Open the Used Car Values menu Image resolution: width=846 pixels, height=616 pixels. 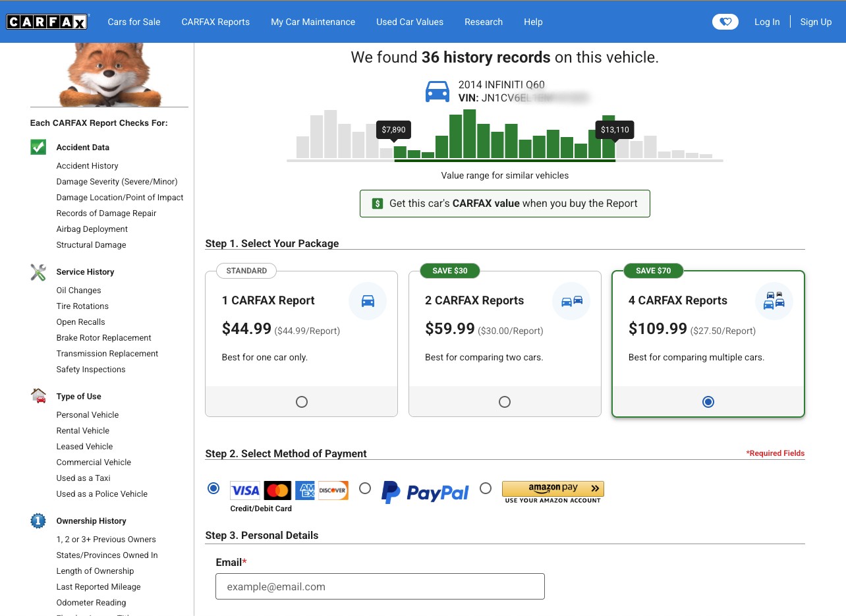[x=410, y=22]
